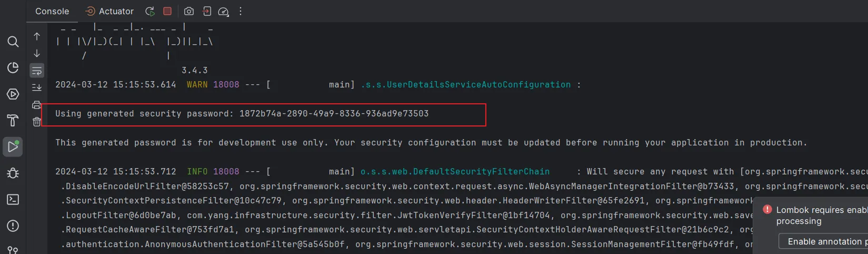The height and width of the screenshot is (254, 868).
Task: Jump down the stack trace with down arrow
Action: click(37, 53)
